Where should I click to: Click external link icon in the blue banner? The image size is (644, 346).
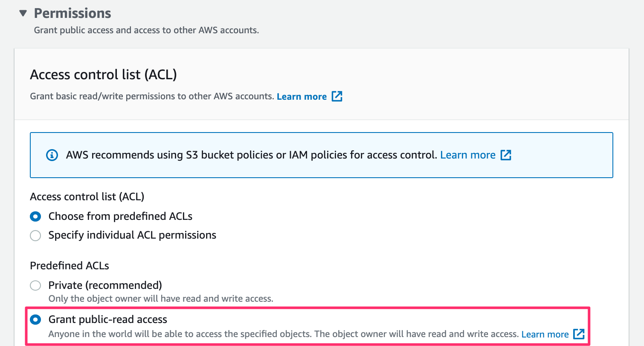[505, 155]
